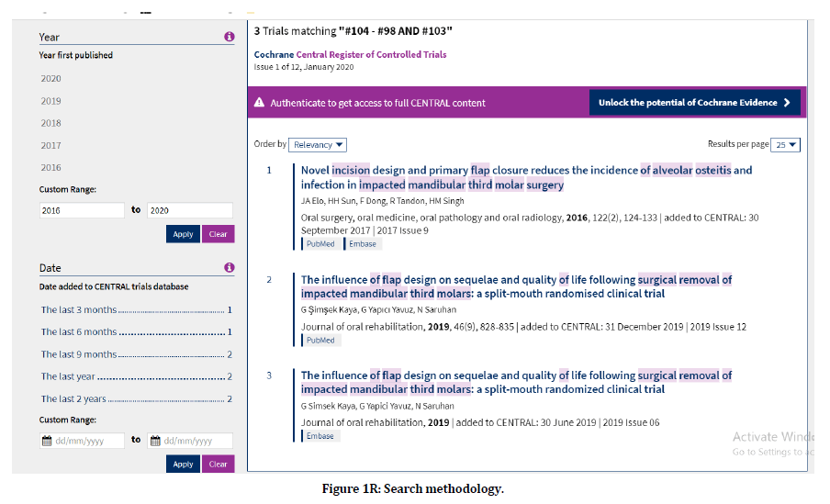Click the year range start field containing 2016
Screen dimensions: 830x504
coord(82,210)
